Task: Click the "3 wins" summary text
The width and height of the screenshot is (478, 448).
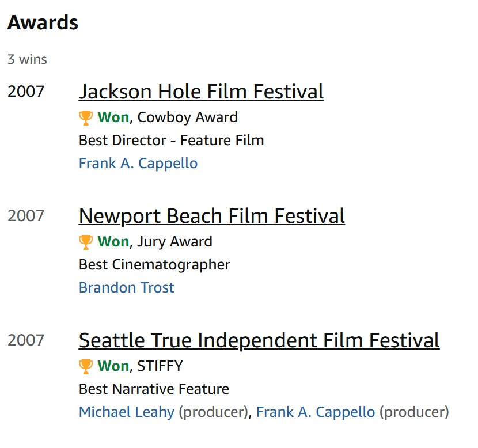Action: pyautogui.click(x=27, y=59)
